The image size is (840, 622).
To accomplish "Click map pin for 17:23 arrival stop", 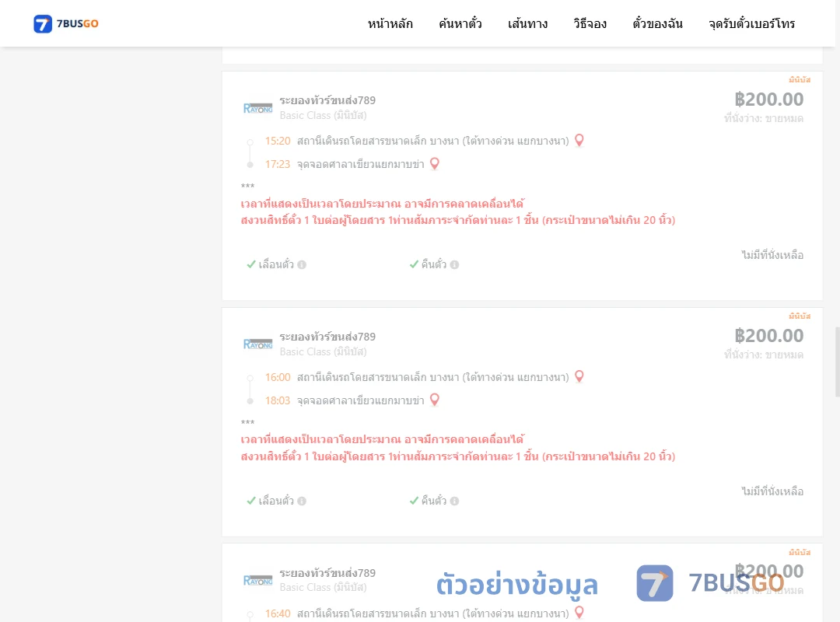I will click(435, 163).
